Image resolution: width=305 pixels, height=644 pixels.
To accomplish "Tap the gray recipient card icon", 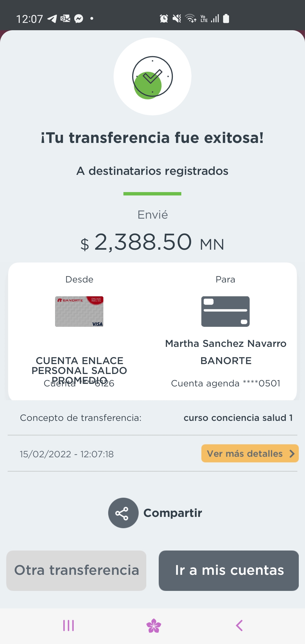I will click(225, 312).
